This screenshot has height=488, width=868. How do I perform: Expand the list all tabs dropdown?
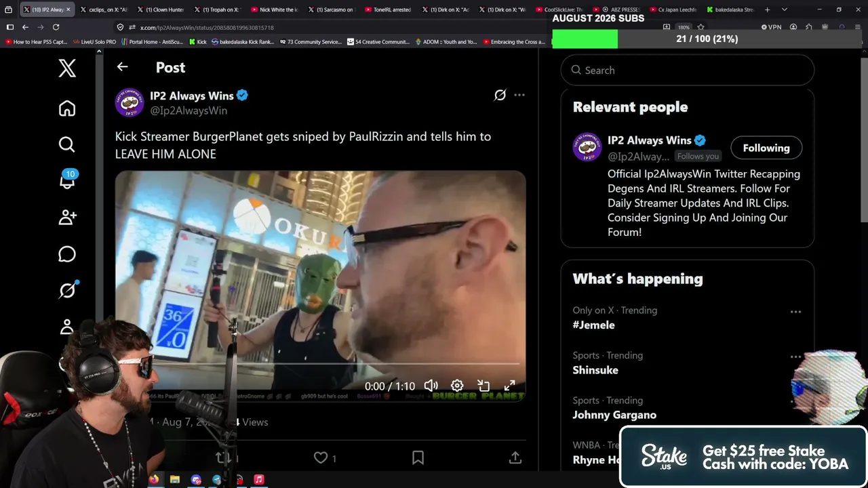pyautogui.click(x=785, y=9)
